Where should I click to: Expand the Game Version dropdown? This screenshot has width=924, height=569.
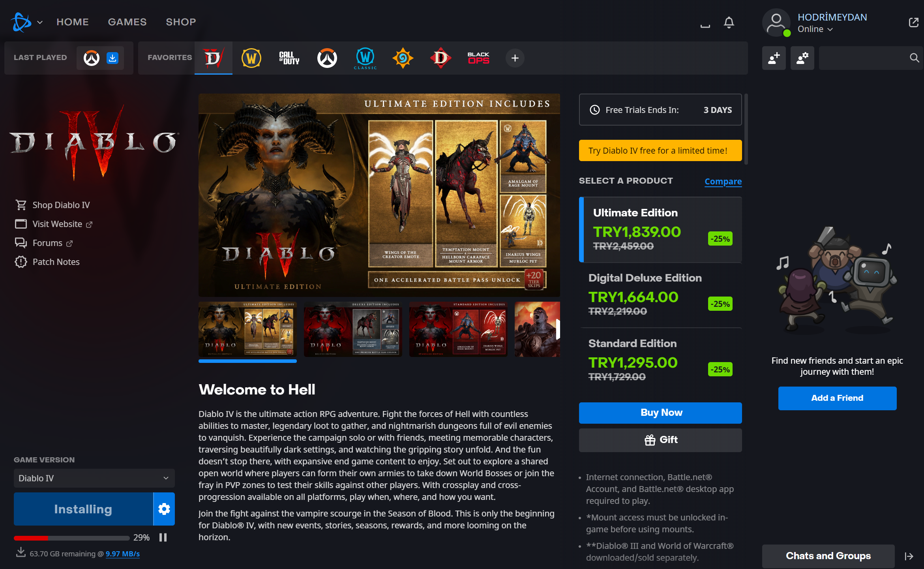pos(94,478)
